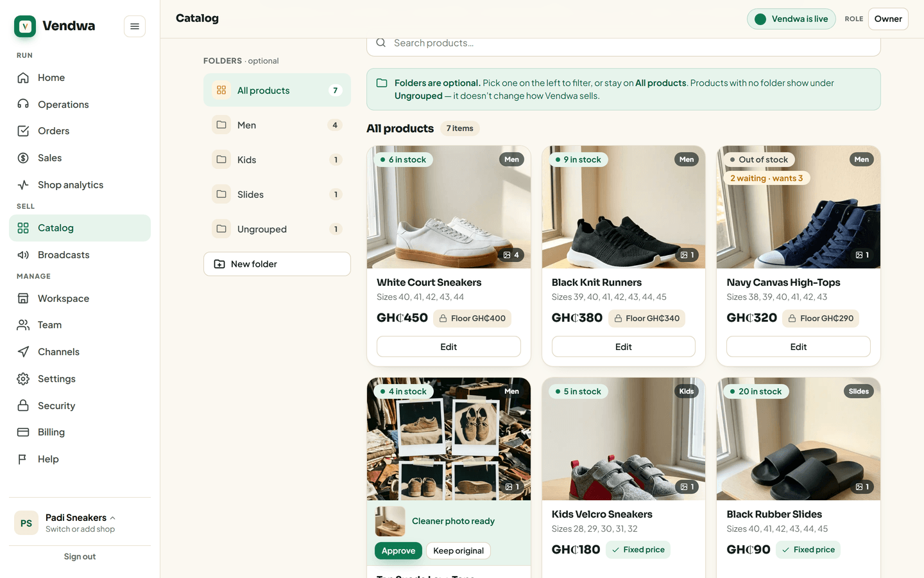Click the Security lock icon
Screen dimensions: 924x578
[x=23, y=406]
